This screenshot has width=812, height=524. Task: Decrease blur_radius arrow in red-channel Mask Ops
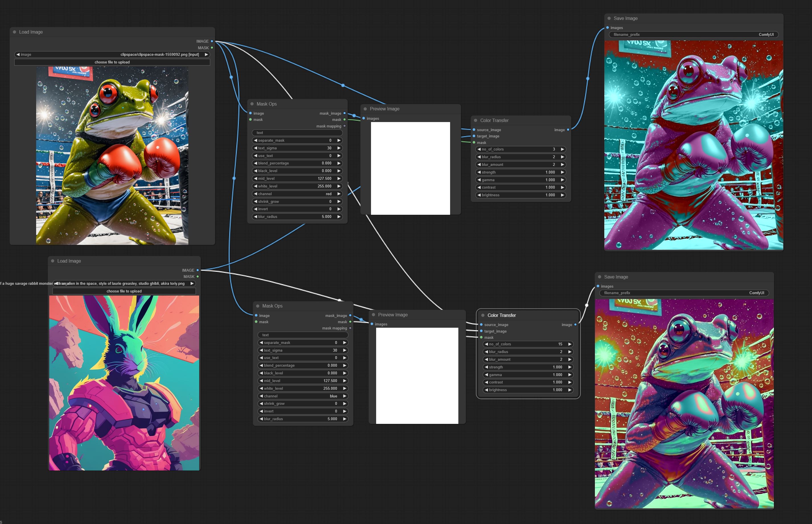[255, 217]
